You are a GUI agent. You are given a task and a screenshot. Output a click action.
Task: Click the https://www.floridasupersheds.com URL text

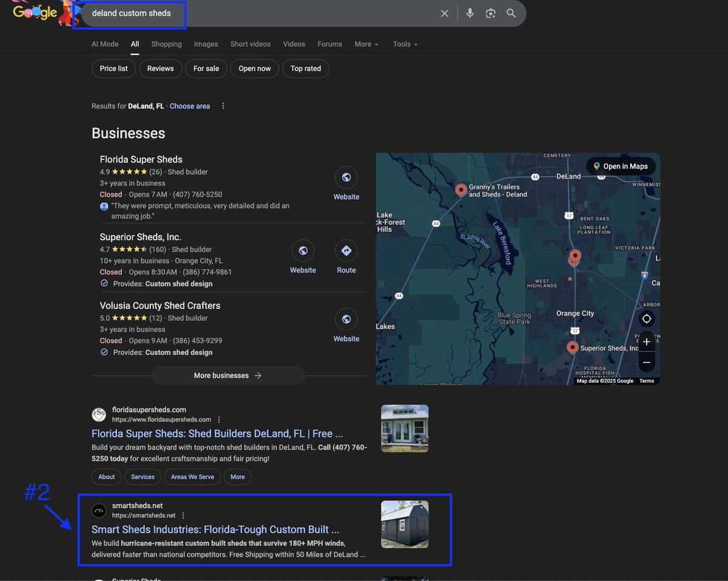click(161, 420)
